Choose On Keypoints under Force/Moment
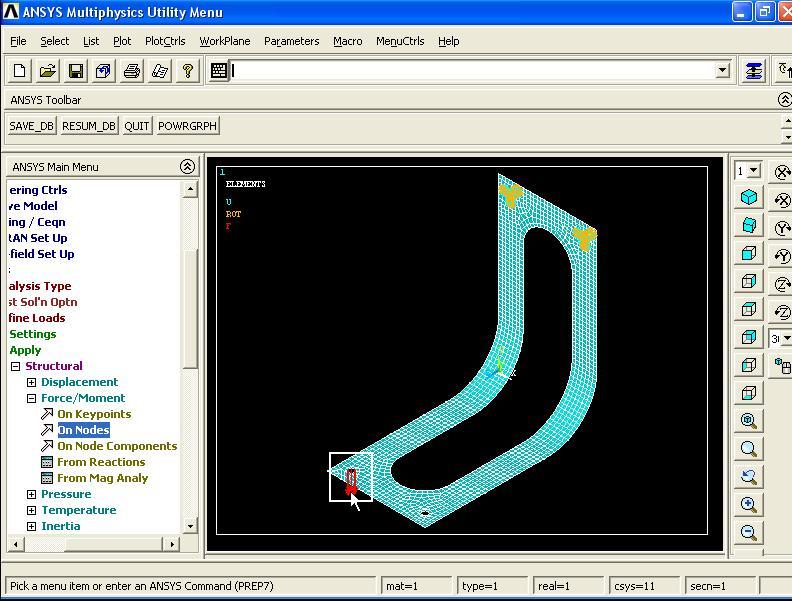 94,414
